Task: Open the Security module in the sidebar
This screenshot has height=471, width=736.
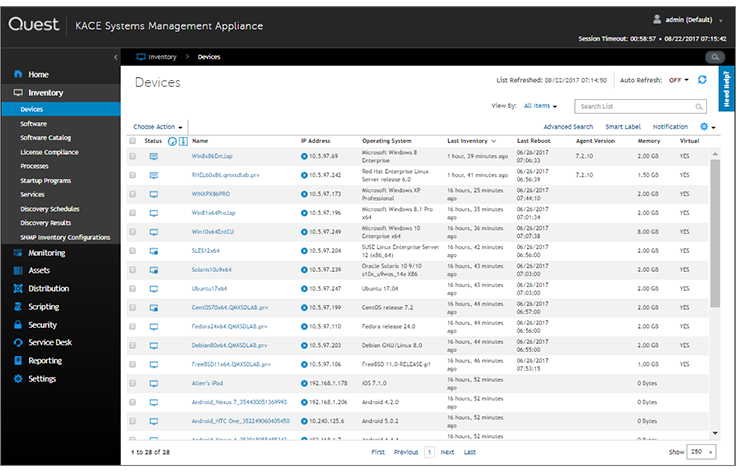Action: [x=42, y=325]
